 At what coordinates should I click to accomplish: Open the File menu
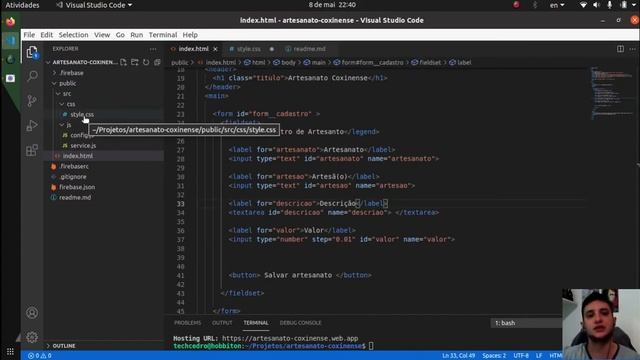pos(29,35)
